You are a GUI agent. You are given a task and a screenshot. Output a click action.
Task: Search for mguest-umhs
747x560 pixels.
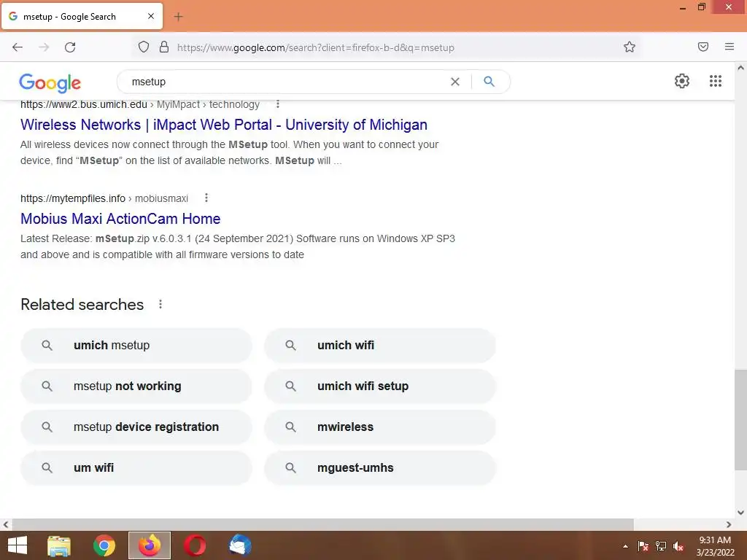380,467
